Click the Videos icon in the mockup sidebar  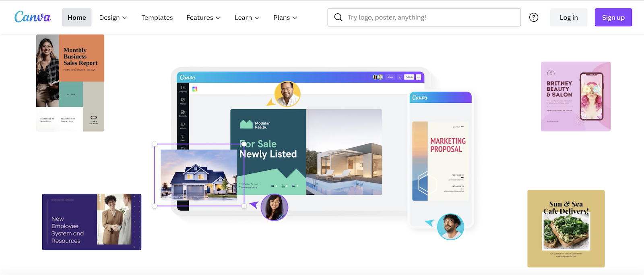(183, 125)
